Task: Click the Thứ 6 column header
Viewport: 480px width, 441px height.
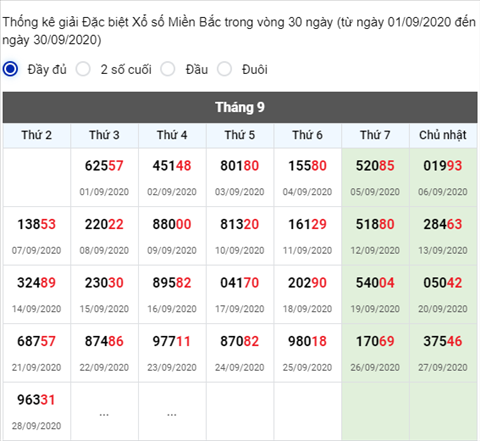Action: [x=307, y=135]
